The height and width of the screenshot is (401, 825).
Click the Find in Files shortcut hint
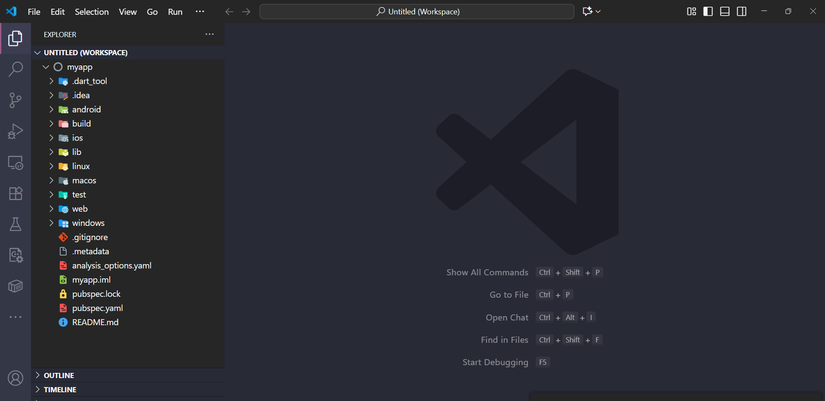[541, 340]
